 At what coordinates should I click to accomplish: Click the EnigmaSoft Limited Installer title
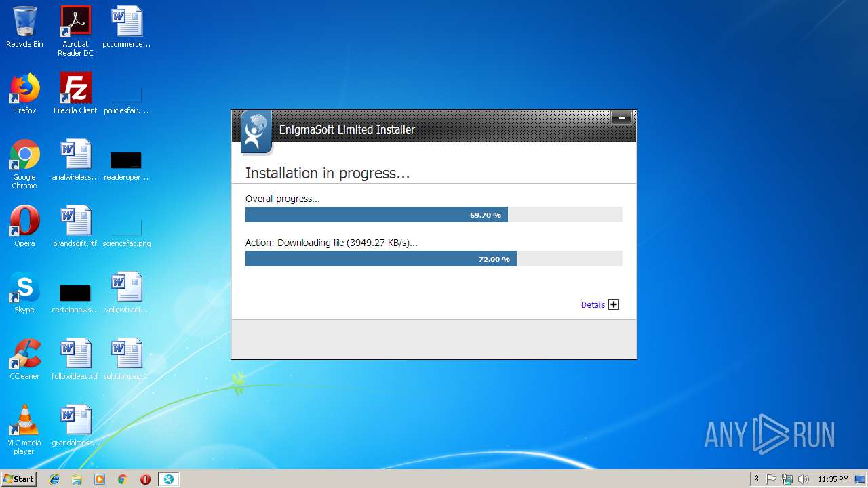pyautogui.click(x=347, y=129)
